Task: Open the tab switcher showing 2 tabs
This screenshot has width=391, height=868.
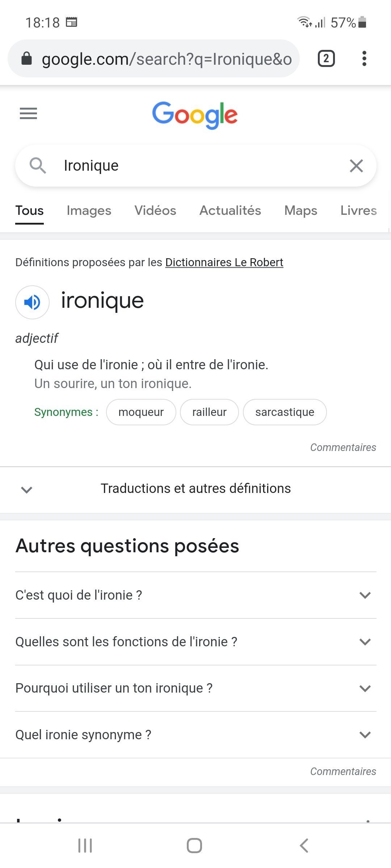Action: tap(326, 59)
